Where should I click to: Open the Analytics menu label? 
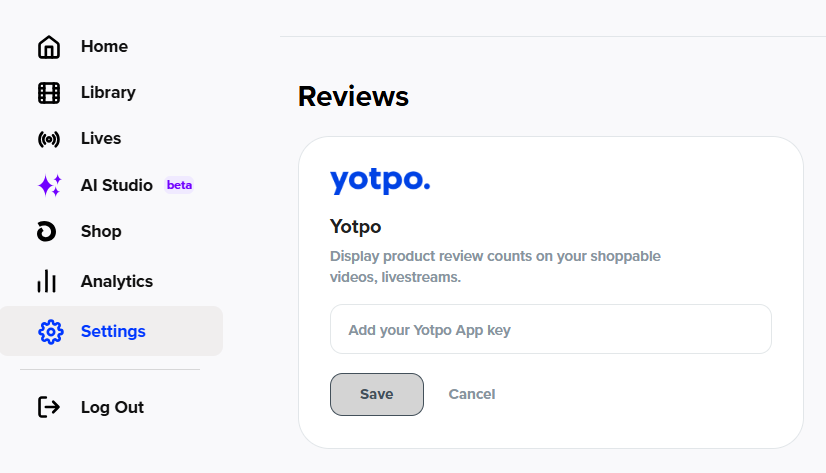117,282
